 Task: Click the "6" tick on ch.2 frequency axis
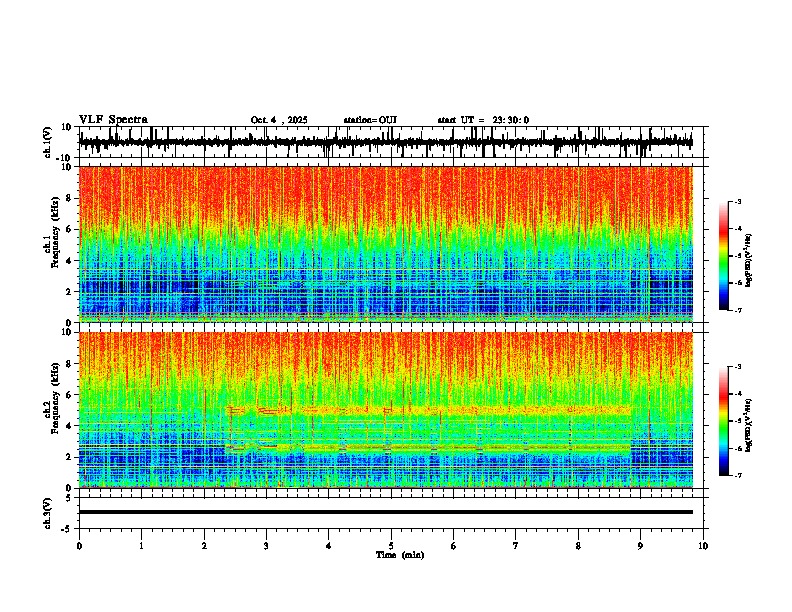pos(69,395)
